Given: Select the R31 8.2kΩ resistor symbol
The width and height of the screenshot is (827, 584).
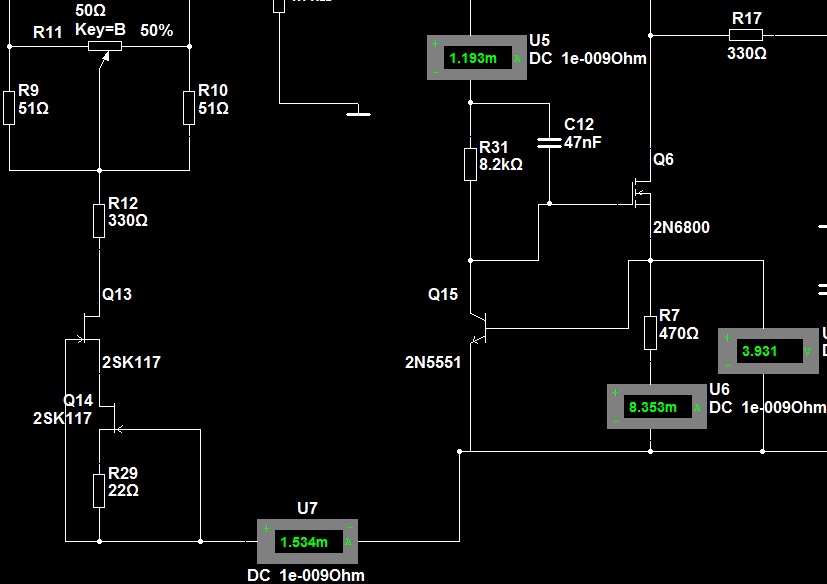Looking at the screenshot, I should 470,165.
